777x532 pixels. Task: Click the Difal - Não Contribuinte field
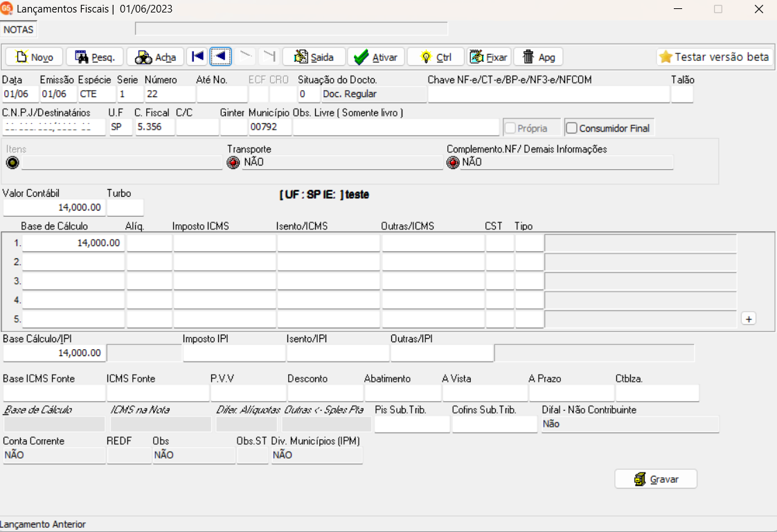[x=629, y=425]
